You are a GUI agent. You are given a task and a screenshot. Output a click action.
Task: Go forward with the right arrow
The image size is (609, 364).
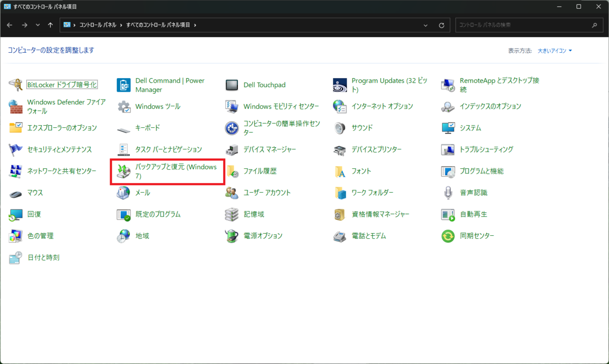pos(24,25)
